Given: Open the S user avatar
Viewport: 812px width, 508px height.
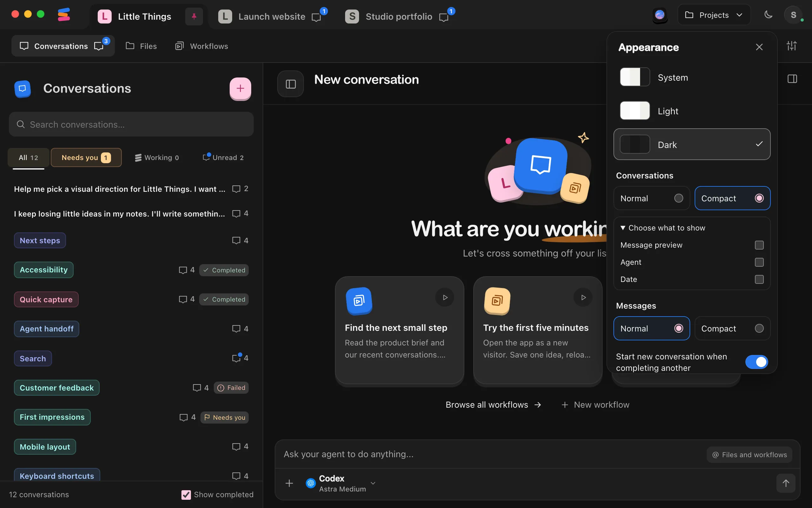Looking at the screenshot, I should tap(793, 15).
